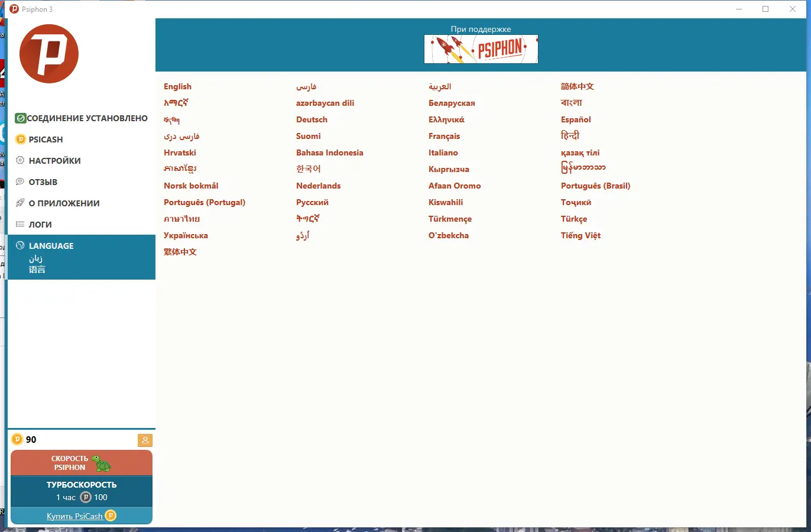The image size is (811, 532).
Task: Select ภาษาไทย language
Action: pyautogui.click(x=181, y=219)
